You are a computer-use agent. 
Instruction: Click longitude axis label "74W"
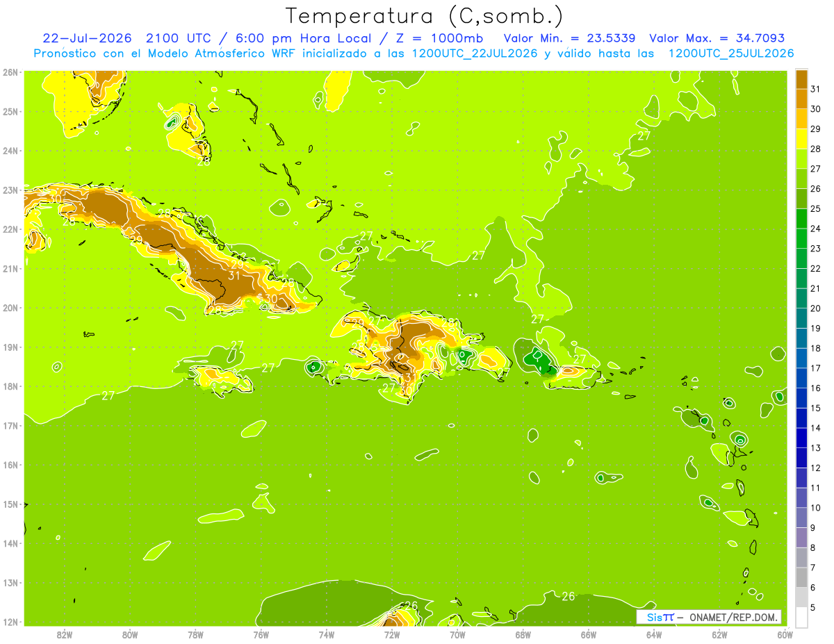(x=326, y=634)
